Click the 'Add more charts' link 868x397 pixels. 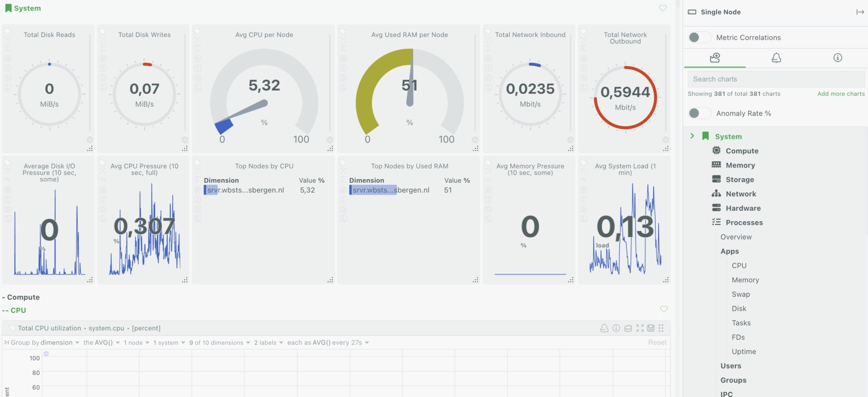(840, 94)
